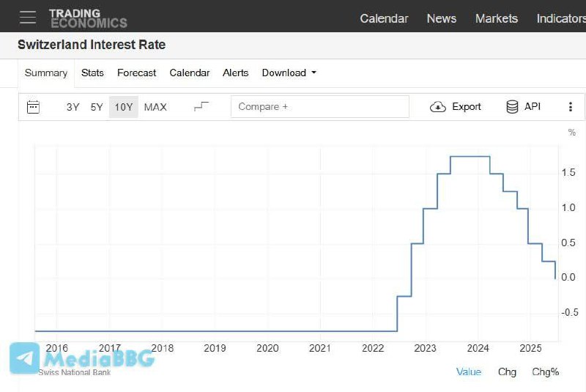The image size is (586, 392).
Task: Select the 3Y time range
Action: coord(73,107)
